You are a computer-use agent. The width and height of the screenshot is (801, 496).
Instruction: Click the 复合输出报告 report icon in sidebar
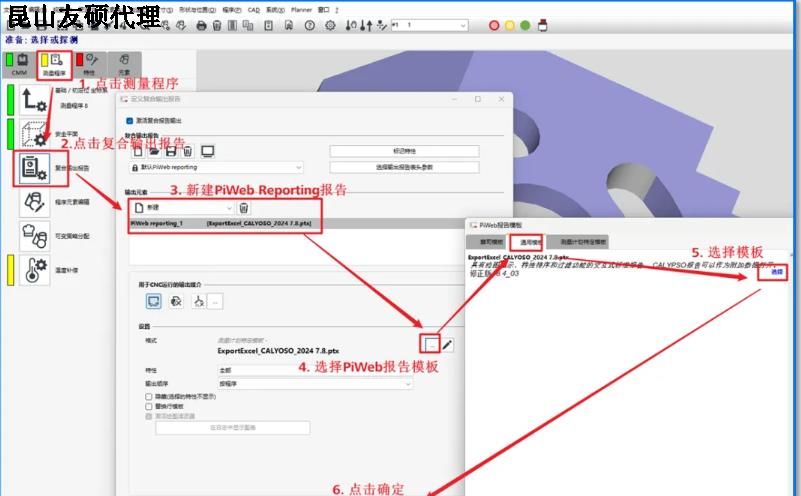(33, 167)
